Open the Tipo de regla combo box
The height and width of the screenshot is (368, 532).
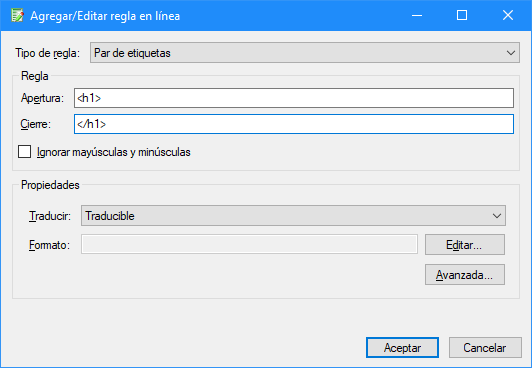(305, 53)
